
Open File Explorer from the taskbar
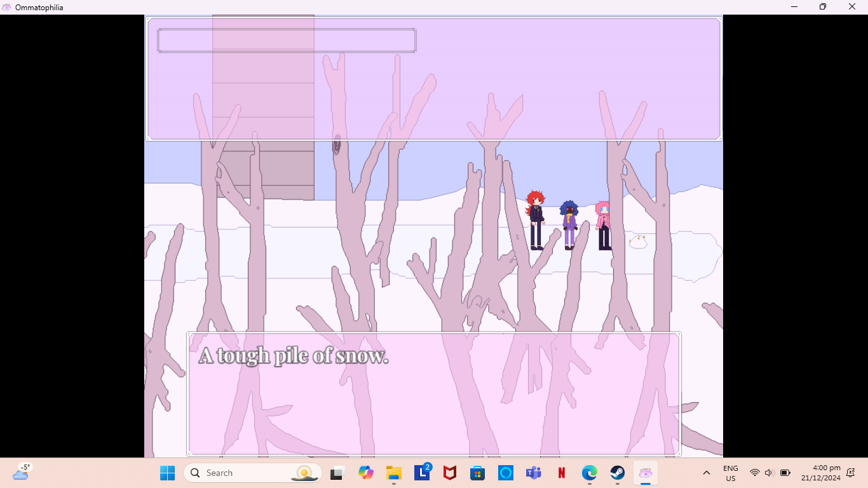click(394, 473)
